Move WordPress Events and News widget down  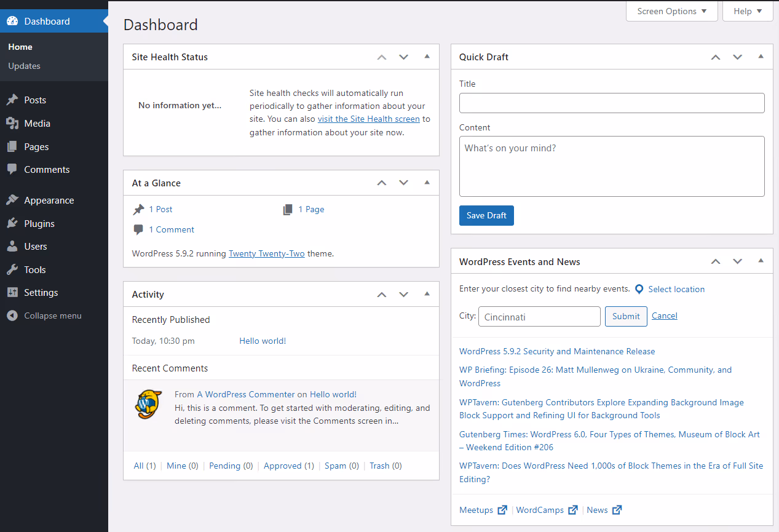click(x=737, y=261)
